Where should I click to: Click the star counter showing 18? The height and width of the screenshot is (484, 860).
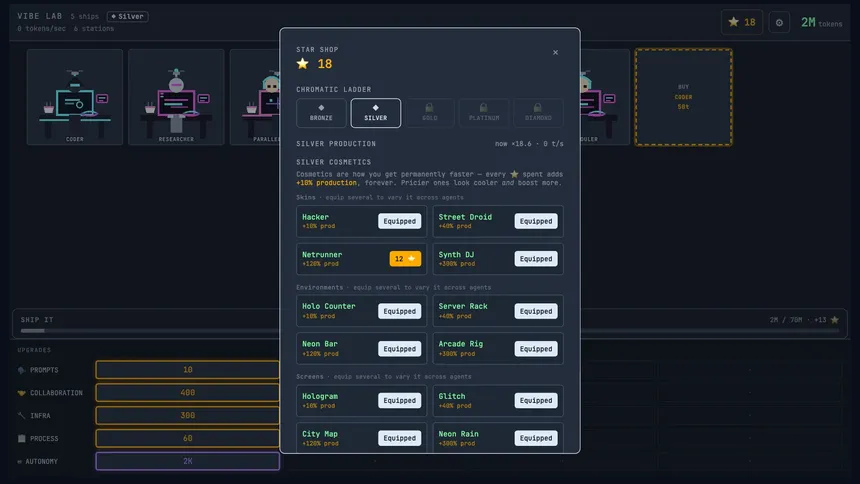(x=742, y=22)
